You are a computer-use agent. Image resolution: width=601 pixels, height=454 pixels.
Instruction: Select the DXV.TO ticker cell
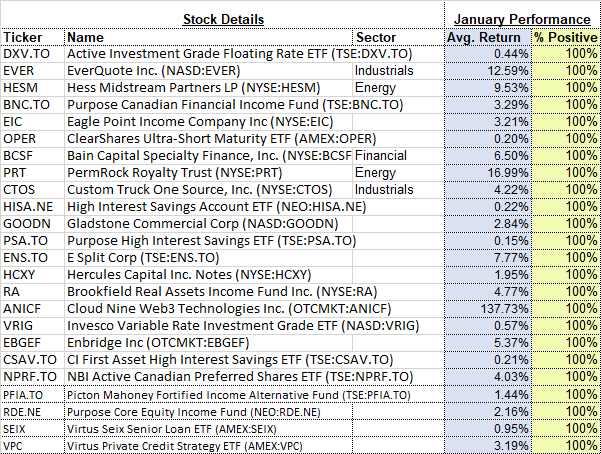[24, 53]
